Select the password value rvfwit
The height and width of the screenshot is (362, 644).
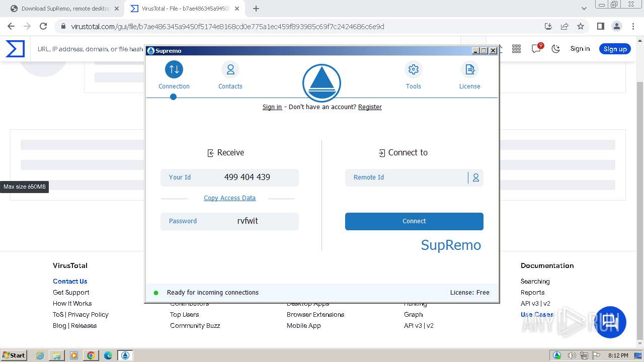(248, 221)
